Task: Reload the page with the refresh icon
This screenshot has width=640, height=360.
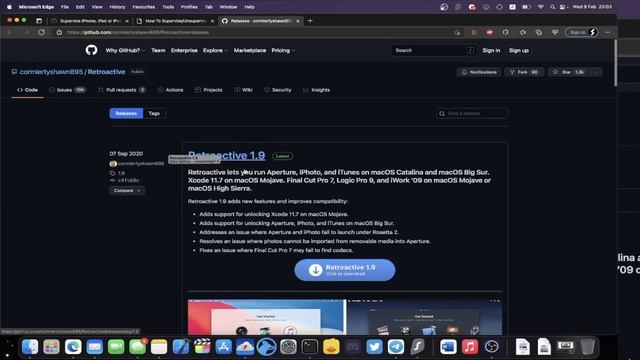Action: point(42,32)
